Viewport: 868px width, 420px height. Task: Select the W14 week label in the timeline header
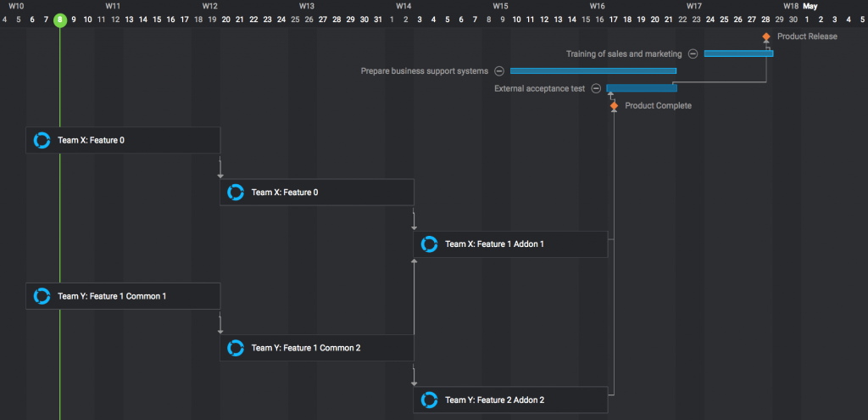coord(403,6)
